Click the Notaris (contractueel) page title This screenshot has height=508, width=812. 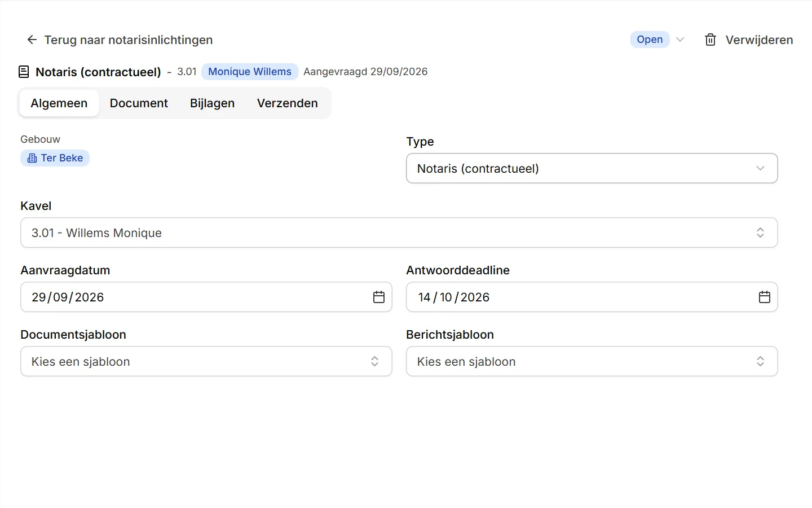coord(98,72)
